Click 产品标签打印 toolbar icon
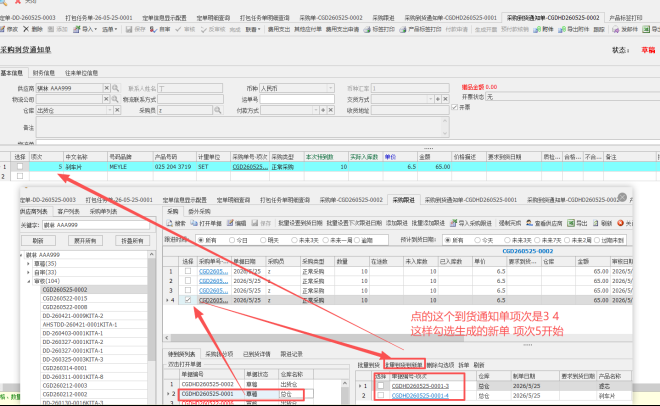Screen dimensions: 660x406 pos(403,29)
